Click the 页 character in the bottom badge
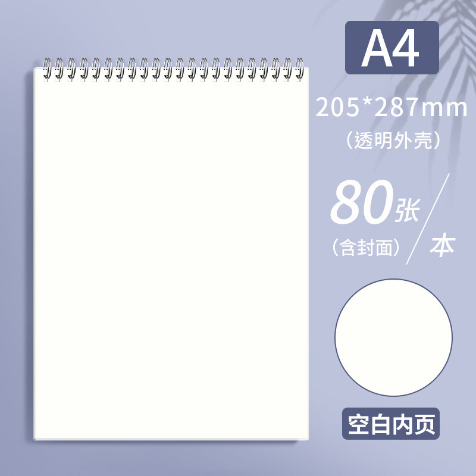Viewport: 476px width, 476px height. coord(424,424)
